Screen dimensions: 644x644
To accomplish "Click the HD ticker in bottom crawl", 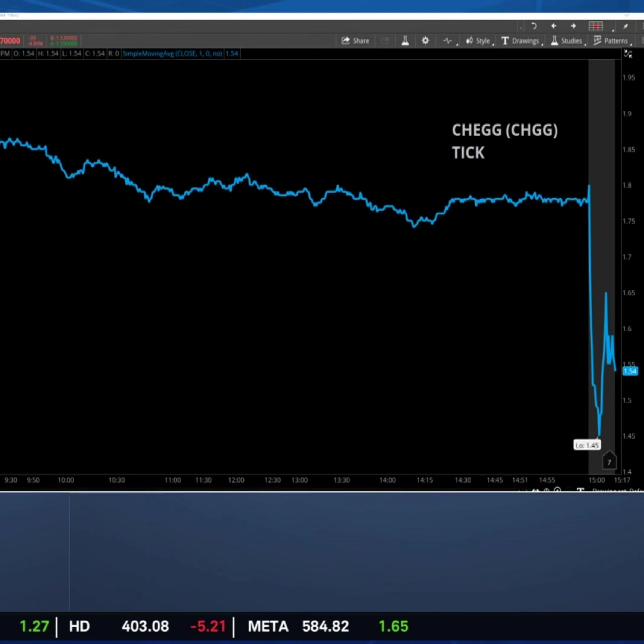I will pos(79,626).
